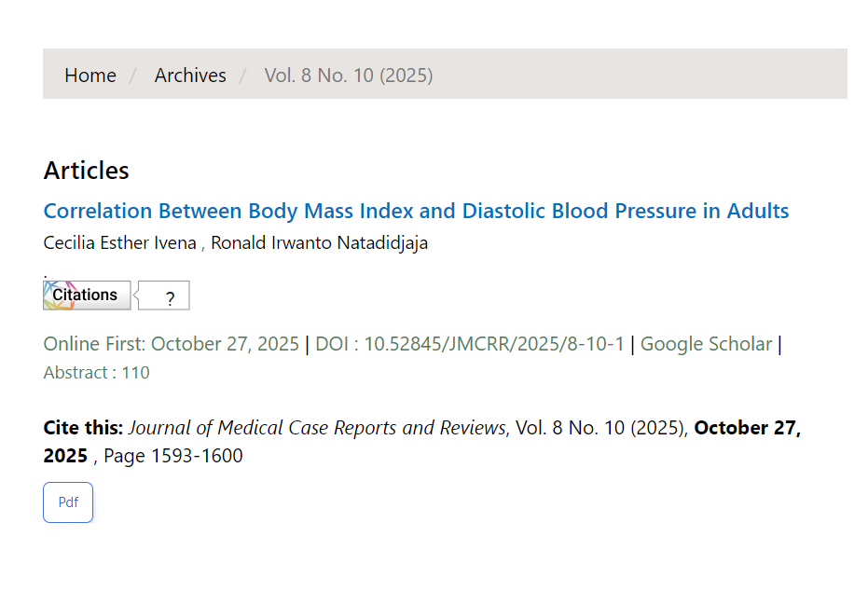Open the Body Mass Index article title

416,211
